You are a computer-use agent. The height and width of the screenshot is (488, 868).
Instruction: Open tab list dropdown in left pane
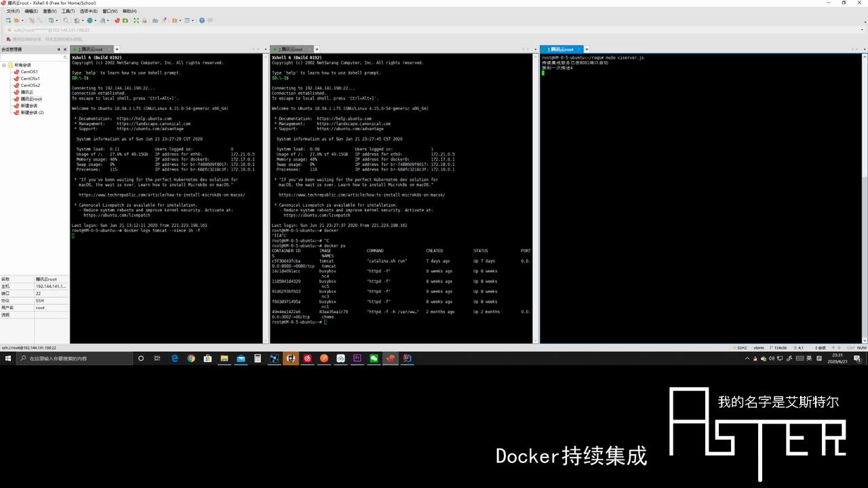[265, 49]
